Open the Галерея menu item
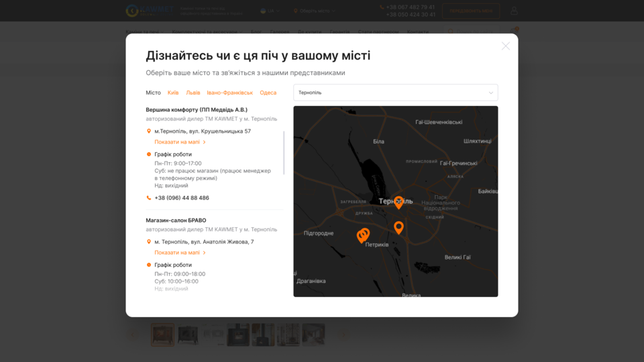The image size is (644, 362). tap(279, 32)
